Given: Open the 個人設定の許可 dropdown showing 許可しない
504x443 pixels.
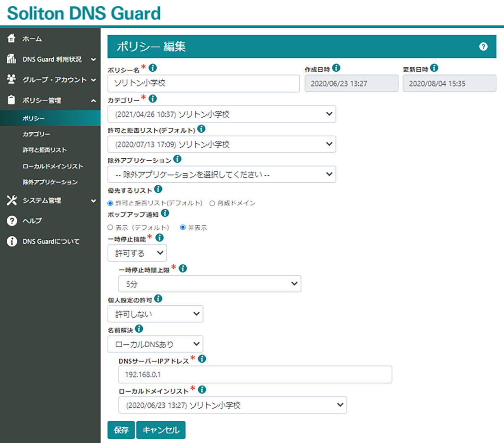Looking at the screenshot, I should (155, 314).
